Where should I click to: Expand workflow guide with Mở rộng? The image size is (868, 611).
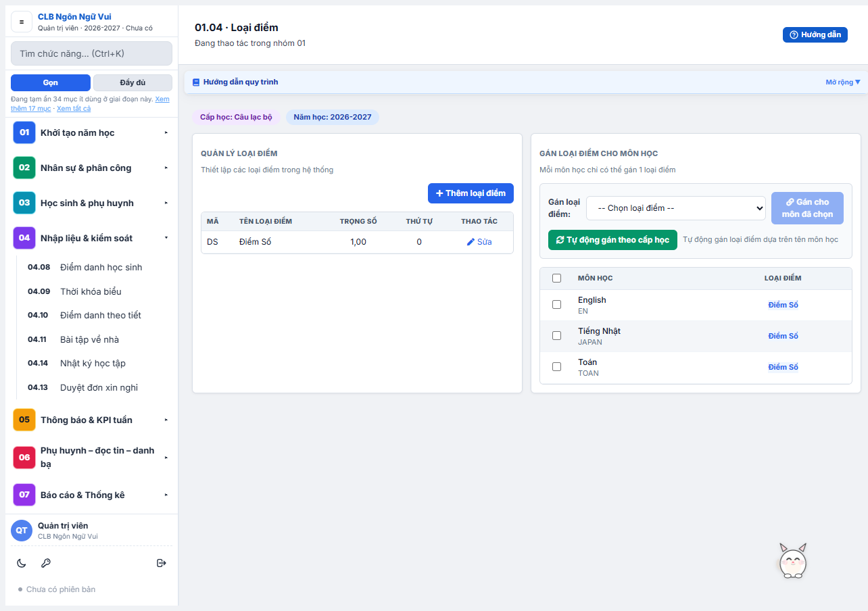[843, 82]
